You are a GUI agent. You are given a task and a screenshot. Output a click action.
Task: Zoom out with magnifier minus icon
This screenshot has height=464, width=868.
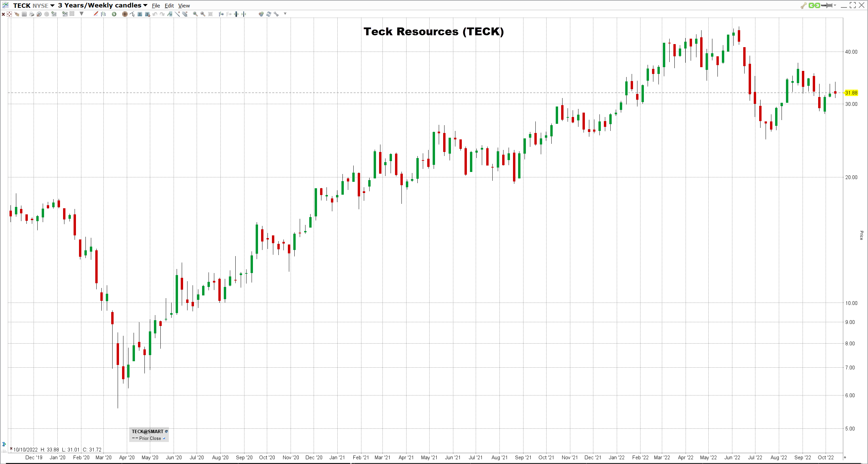click(203, 14)
